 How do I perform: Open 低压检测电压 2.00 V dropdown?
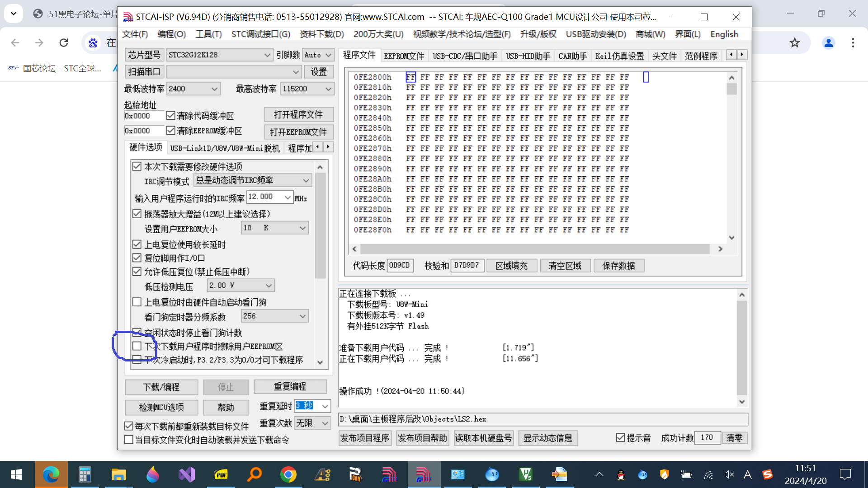[241, 286]
